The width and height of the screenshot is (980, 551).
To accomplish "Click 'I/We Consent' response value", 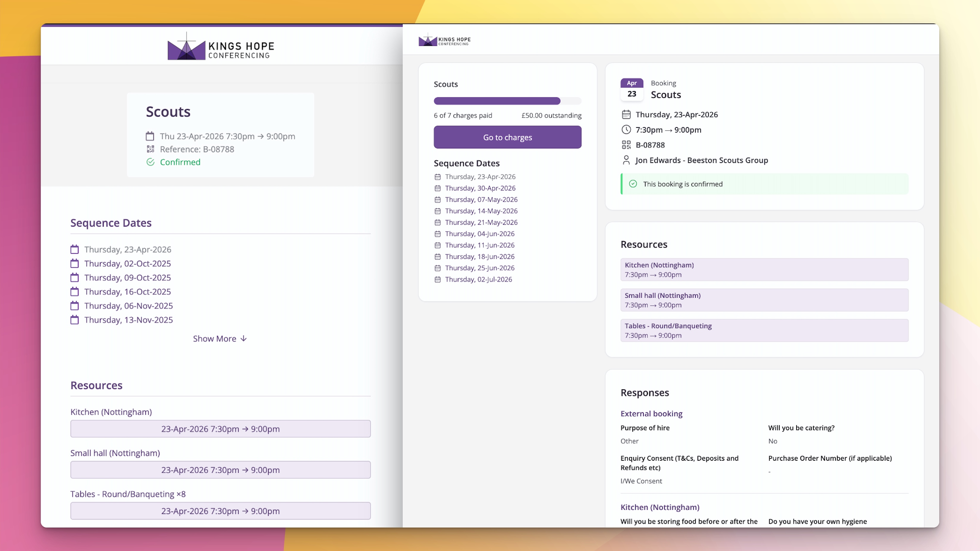I will (x=641, y=481).
